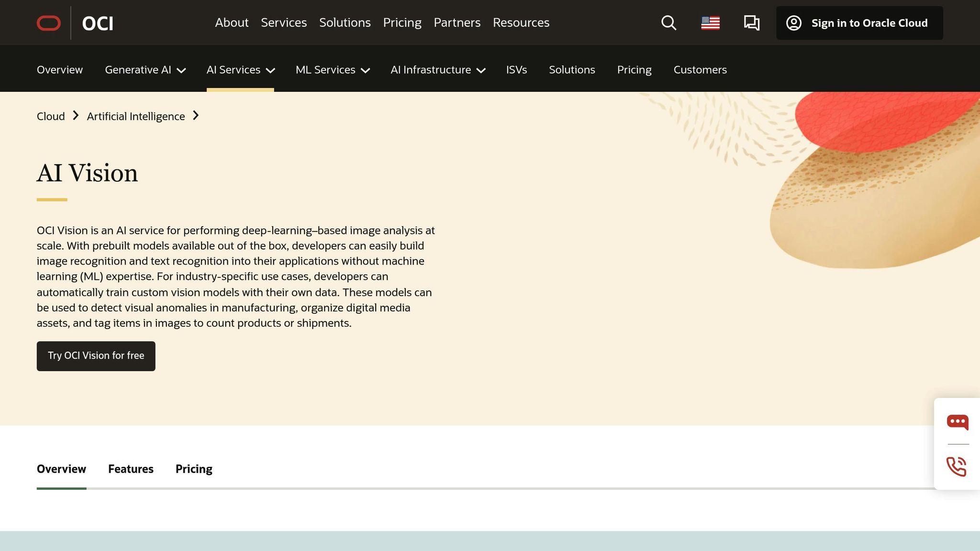Open Solutions in top navigation bar
980x551 pixels.
(x=345, y=22)
